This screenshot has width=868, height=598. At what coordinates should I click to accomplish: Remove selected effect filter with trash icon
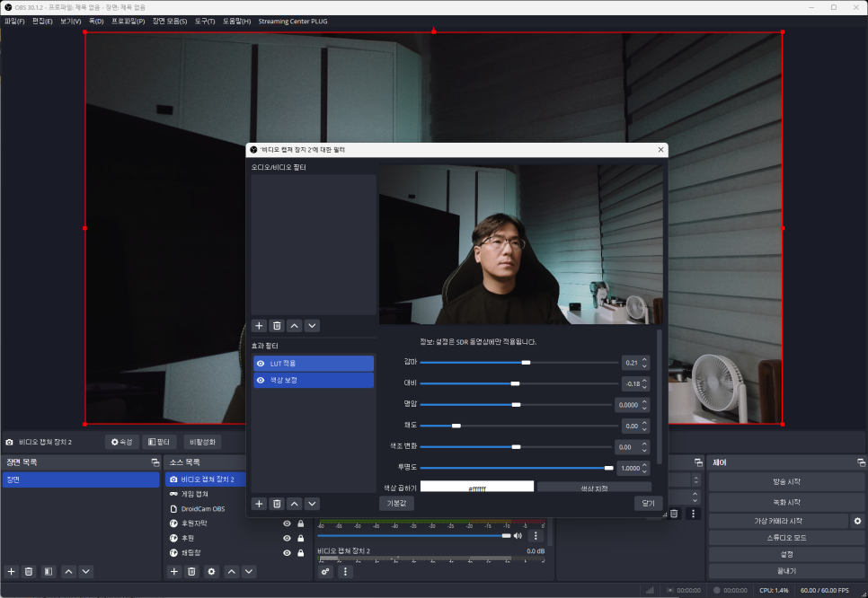[x=277, y=504]
